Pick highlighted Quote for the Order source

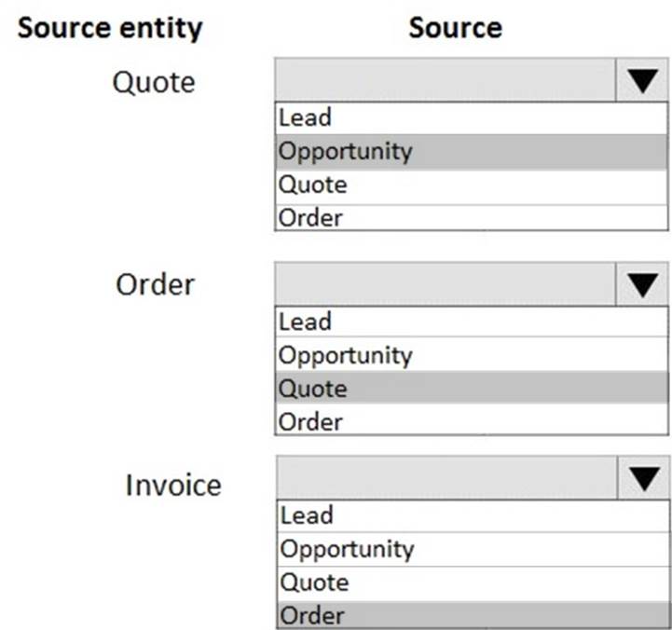point(471,389)
